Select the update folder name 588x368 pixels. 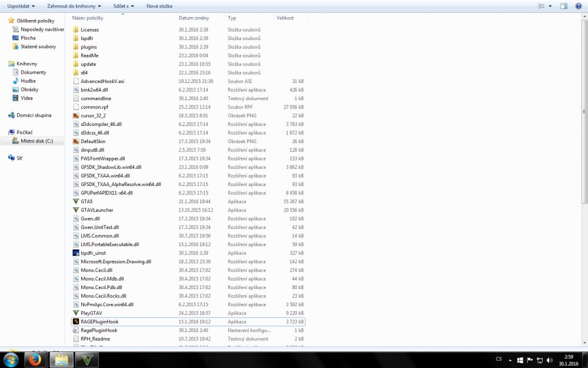[x=89, y=64]
